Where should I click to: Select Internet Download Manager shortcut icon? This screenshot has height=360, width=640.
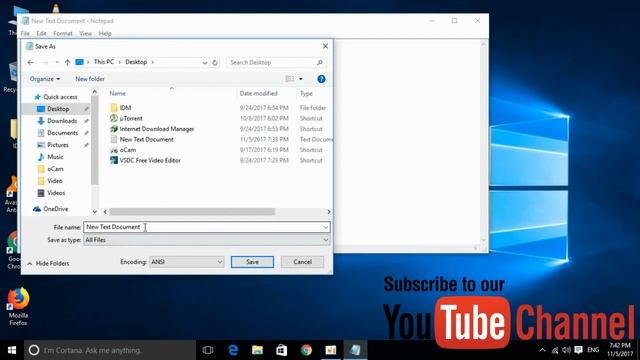(114, 129)
